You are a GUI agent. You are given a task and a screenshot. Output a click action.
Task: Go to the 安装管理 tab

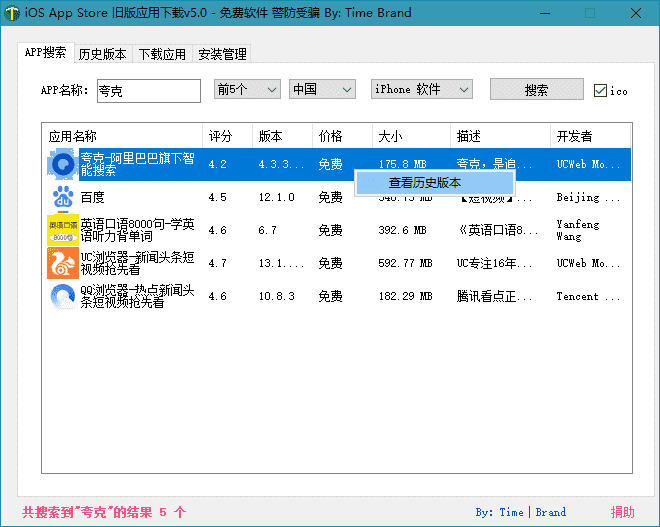click(x=222, y=54)
